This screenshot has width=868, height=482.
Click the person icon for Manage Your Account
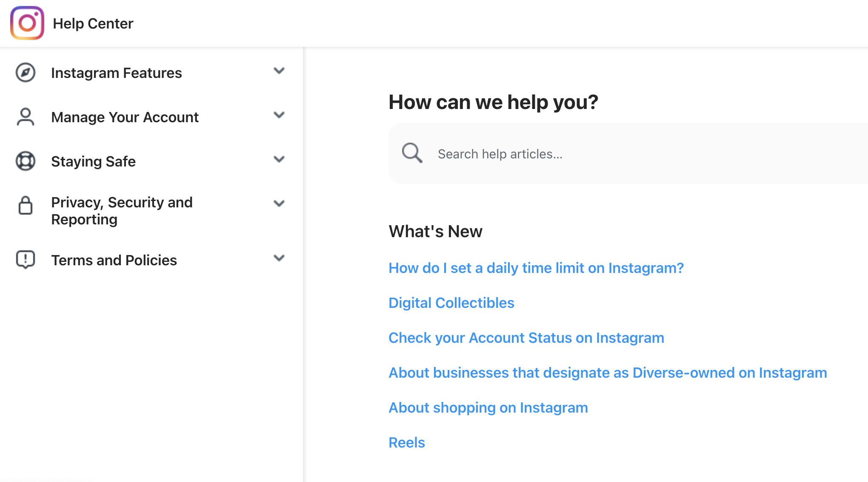(25, 117)
